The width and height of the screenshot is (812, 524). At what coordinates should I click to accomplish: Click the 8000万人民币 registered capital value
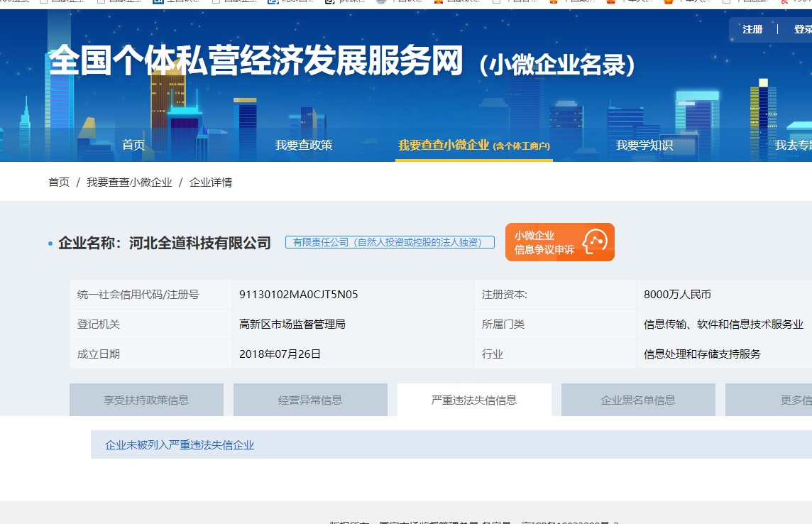coord(677,295)
